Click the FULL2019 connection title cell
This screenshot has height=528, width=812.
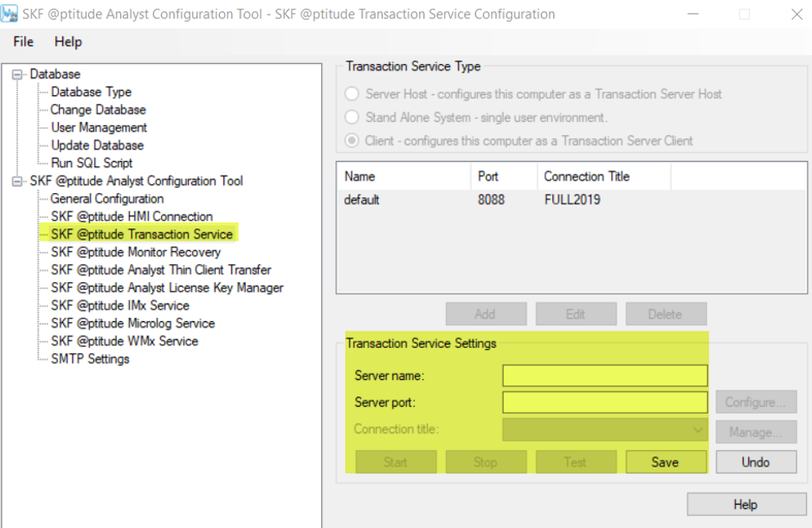click(x=572, y=200)
